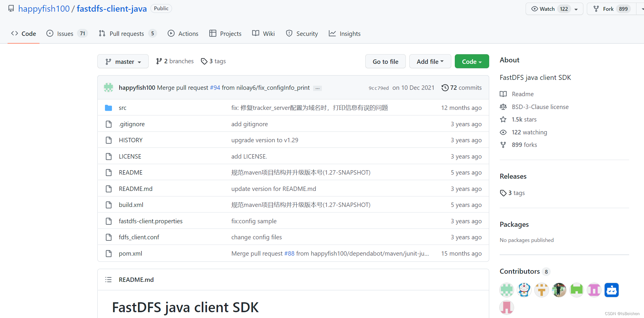Open the fdfs_client.conf file
Screen dimensions: 644x318
pyautogui.click(x=139, y=237)
